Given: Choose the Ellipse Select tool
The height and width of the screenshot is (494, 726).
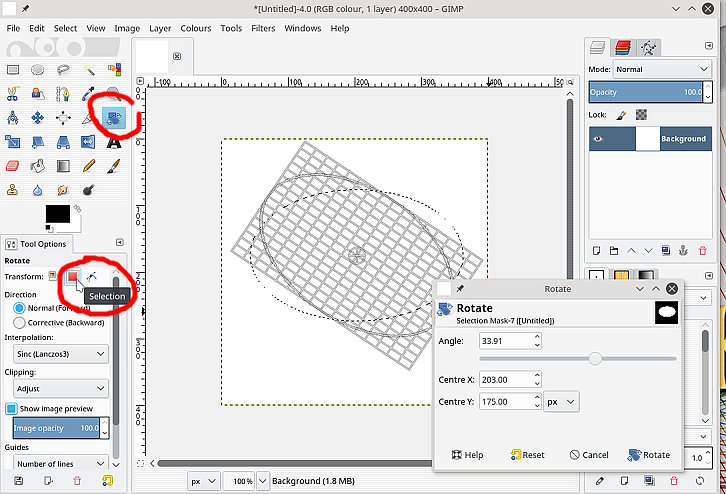Looking at the screenshot, I should pyautogui.click(x=38, y=69).
